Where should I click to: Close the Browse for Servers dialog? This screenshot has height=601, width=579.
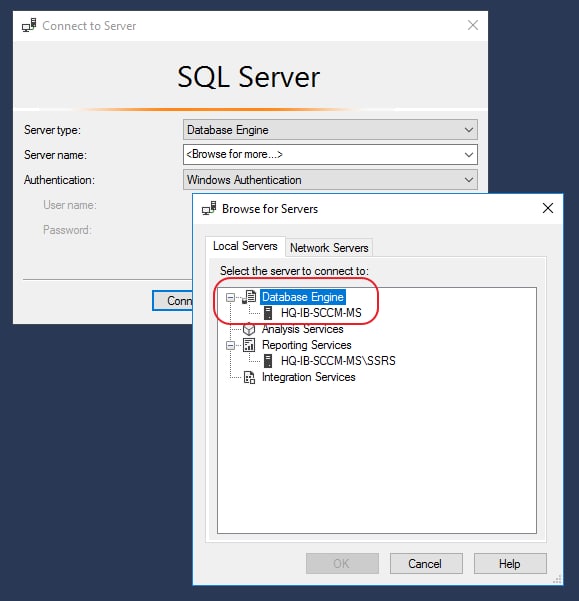(x=548, y=208)
